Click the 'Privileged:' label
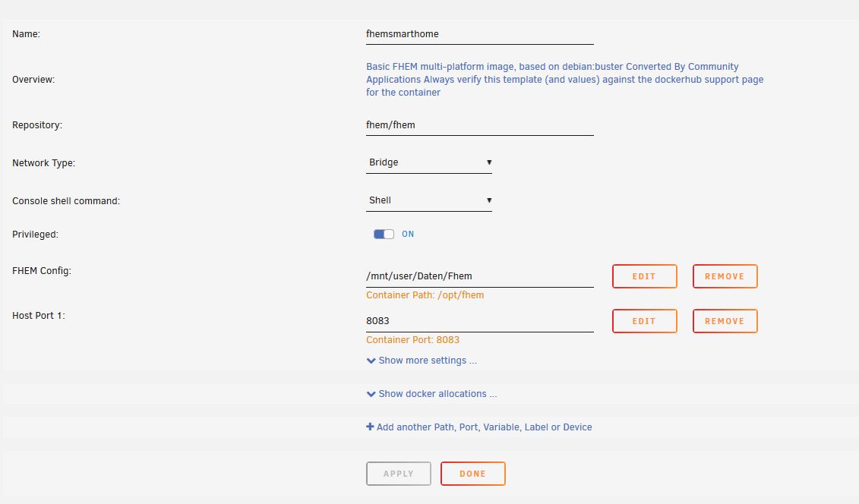The width and height of the screenshot is (859, 504). click(x=35, y=235)
